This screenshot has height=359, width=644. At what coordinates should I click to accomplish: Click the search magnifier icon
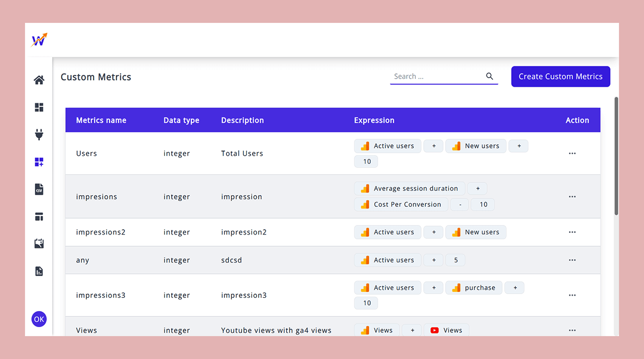[489, 77]
